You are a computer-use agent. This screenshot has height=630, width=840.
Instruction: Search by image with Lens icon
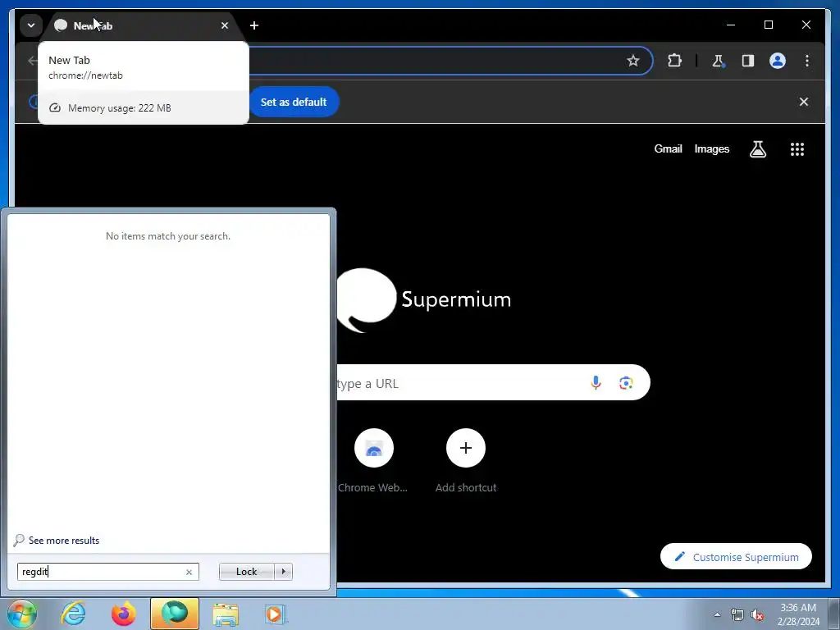(626, 382)
